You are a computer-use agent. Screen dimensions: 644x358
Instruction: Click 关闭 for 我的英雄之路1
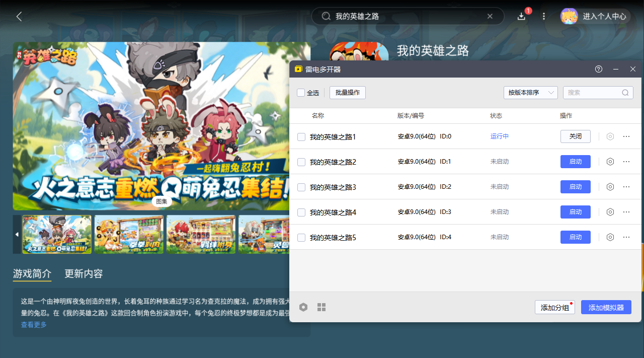(x=576, y=136)
